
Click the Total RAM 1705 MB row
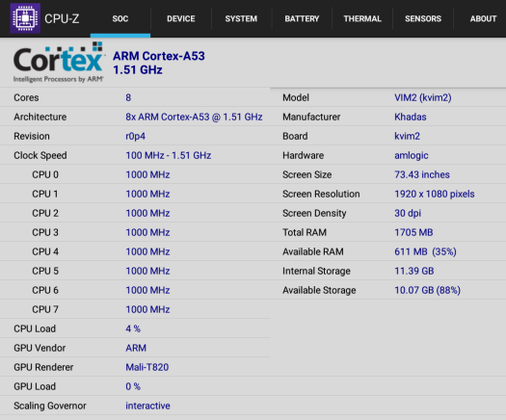point(387,232)
